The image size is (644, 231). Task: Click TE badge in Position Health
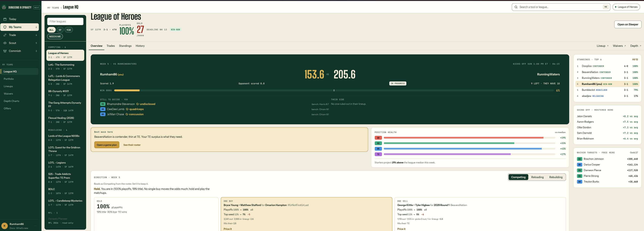click(378, 154)
